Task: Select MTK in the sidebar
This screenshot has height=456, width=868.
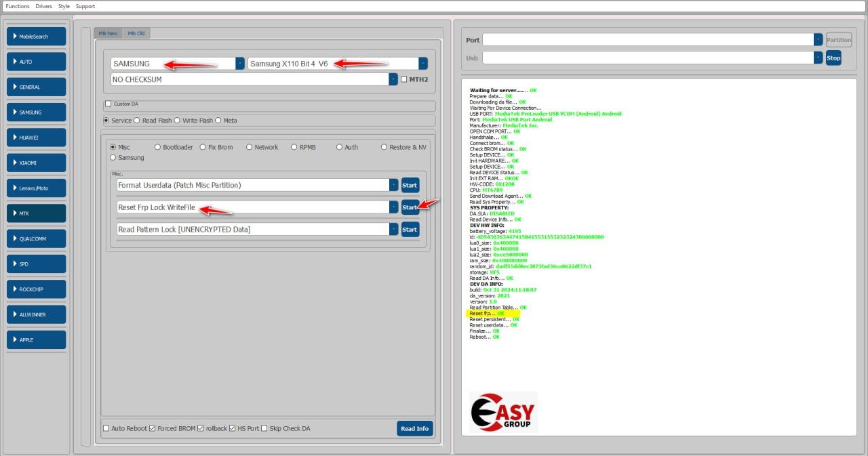Action: click(37, 213)
